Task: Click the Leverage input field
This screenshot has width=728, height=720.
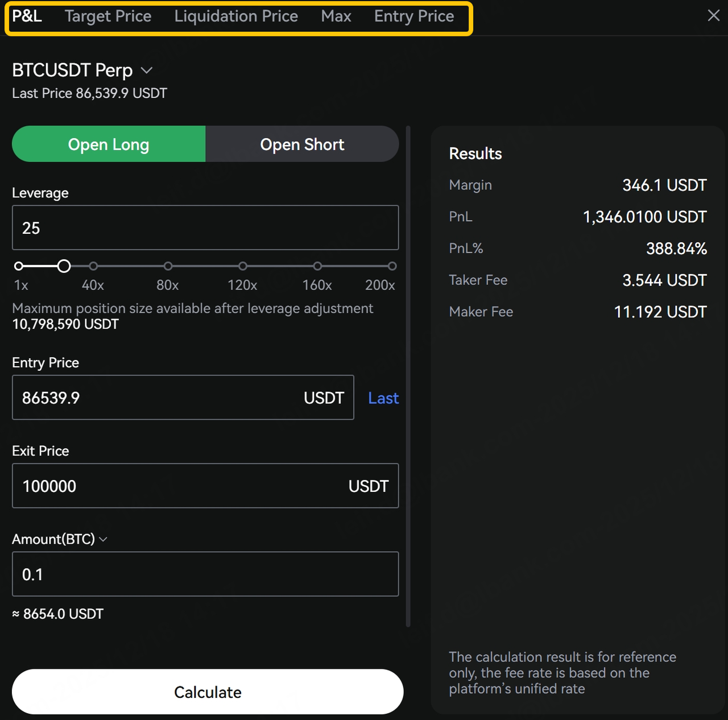Action: point(205,228)
